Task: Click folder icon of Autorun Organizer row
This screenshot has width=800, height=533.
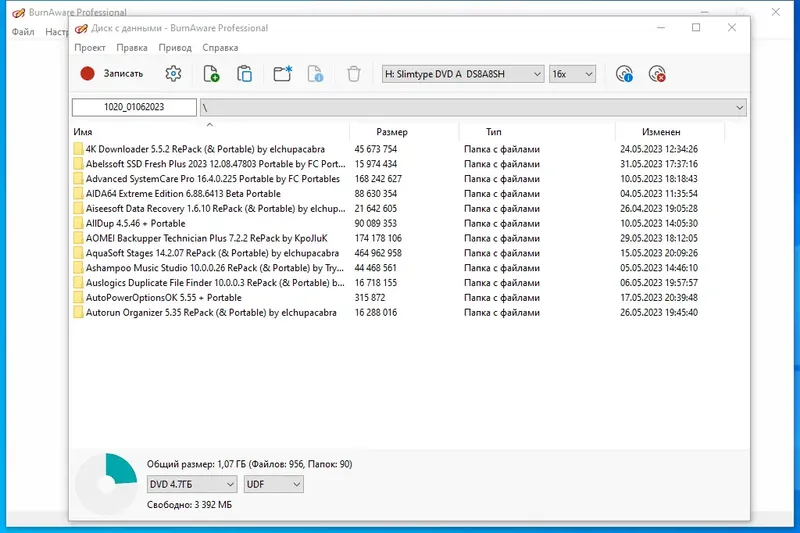Action: (78, 312)
